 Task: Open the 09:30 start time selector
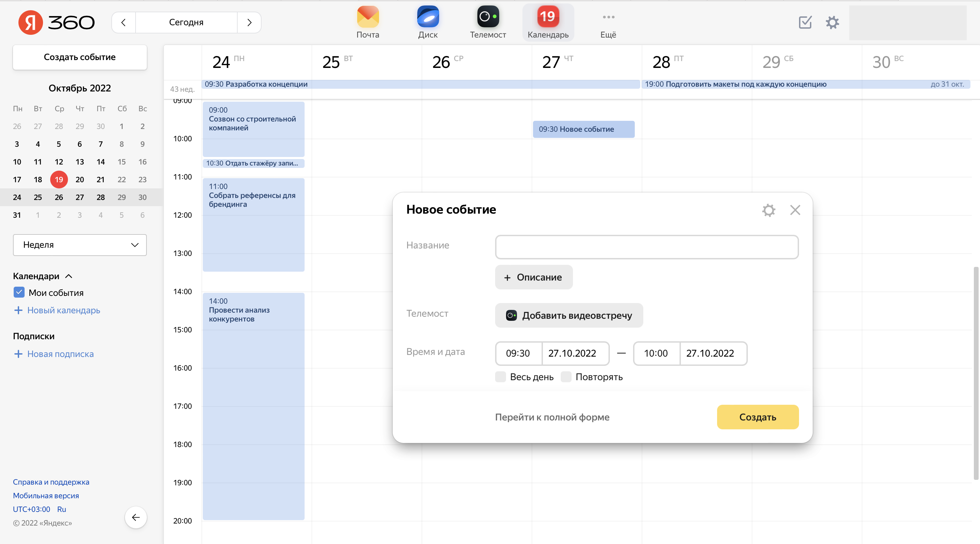point(518,353)
